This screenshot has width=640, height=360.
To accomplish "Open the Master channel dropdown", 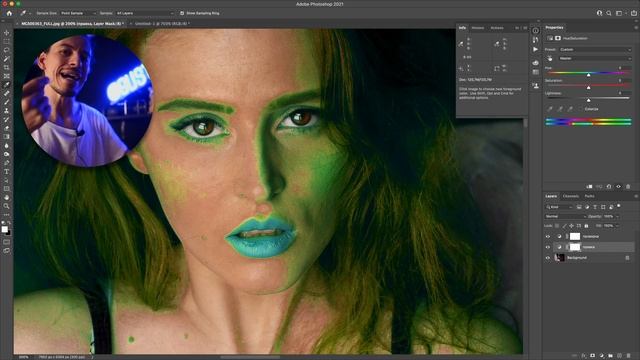I will [x=595, y=58].
